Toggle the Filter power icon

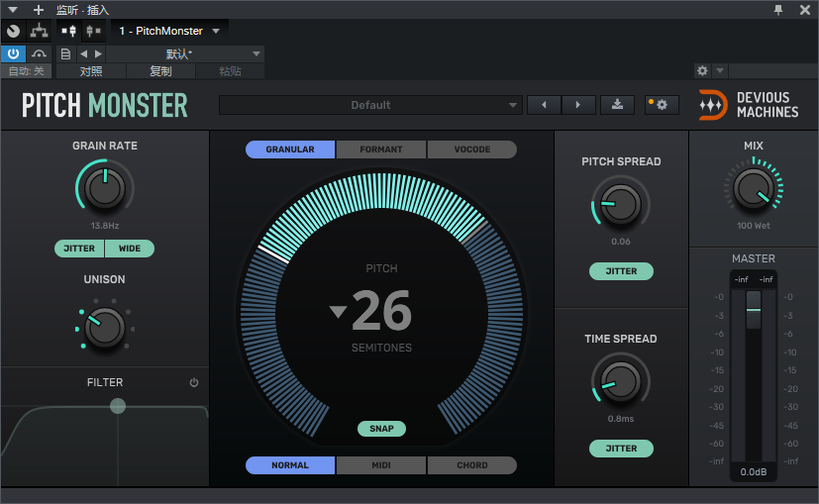[194, 382]
